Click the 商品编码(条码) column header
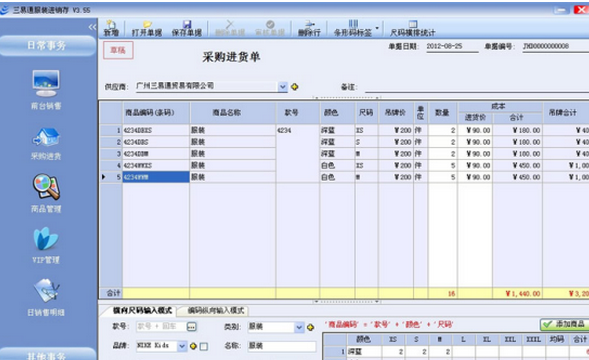Screen dimensions: 589x360 point(156,113)
